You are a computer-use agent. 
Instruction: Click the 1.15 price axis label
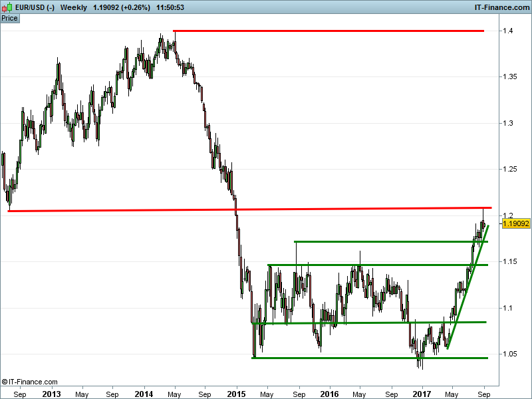pos(510,261)
